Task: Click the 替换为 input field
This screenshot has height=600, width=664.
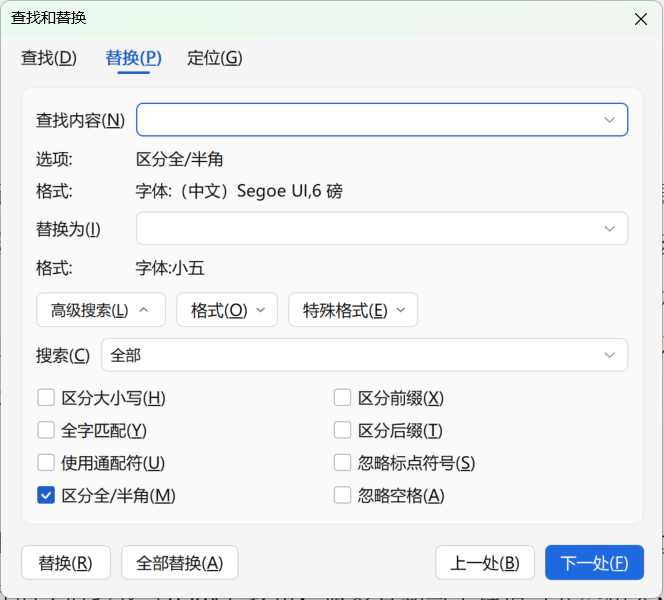Action: tap(382, 229)
